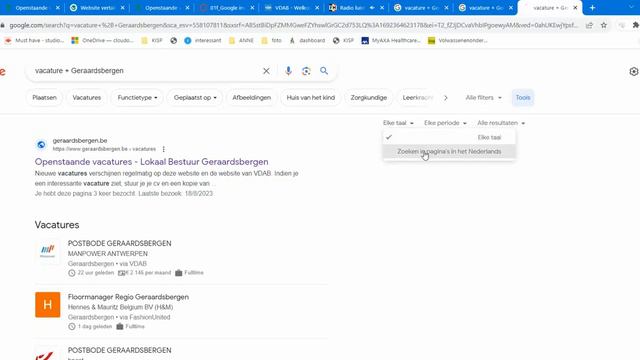Open the interessant bookmark

click(x=203, y=40)
